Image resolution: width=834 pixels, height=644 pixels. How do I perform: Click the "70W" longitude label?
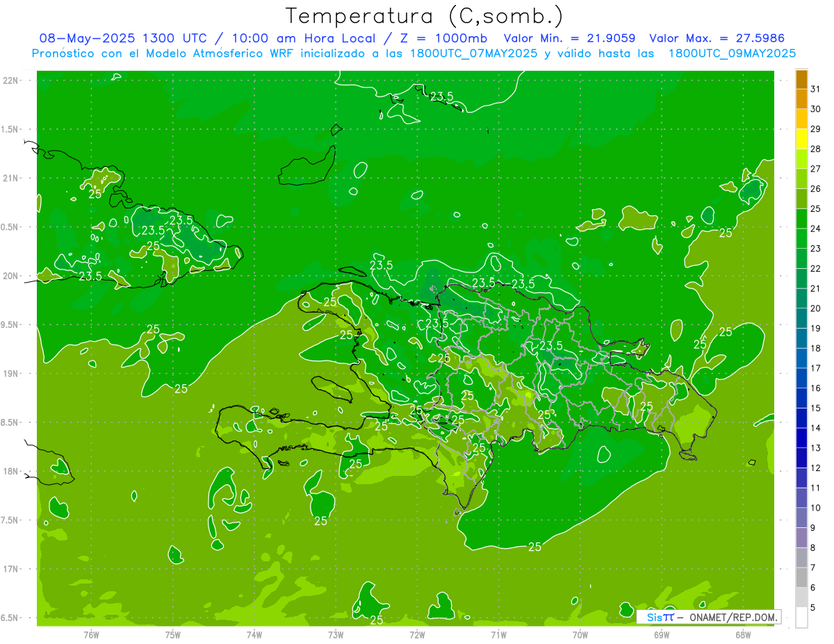click(x=580, y=635)
